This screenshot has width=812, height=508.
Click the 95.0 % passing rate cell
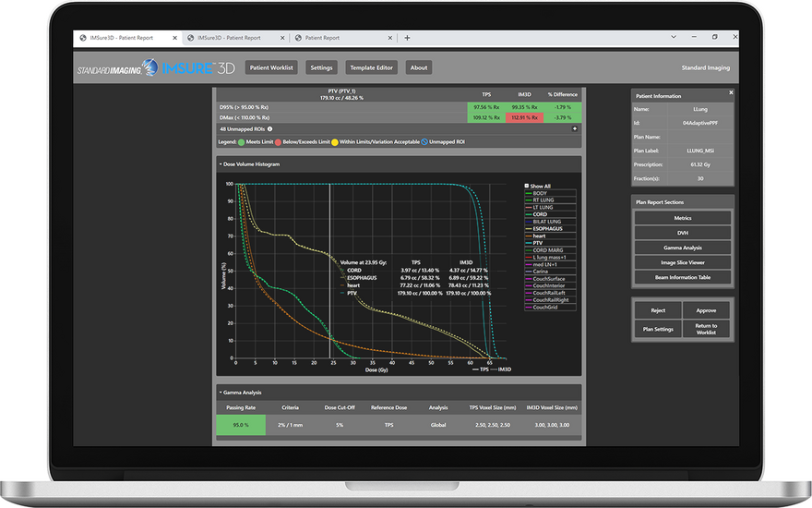click(x=240, y=426)
